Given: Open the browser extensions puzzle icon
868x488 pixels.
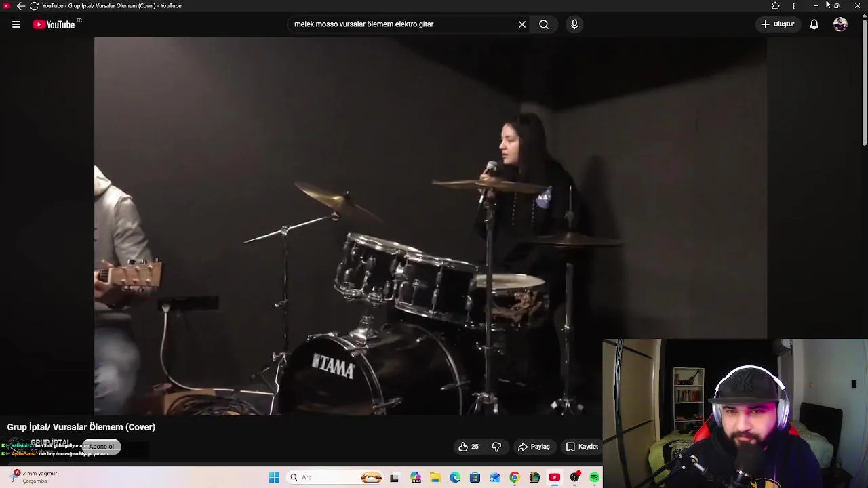Looking at the screenshot, I should [x=776, y=6].
